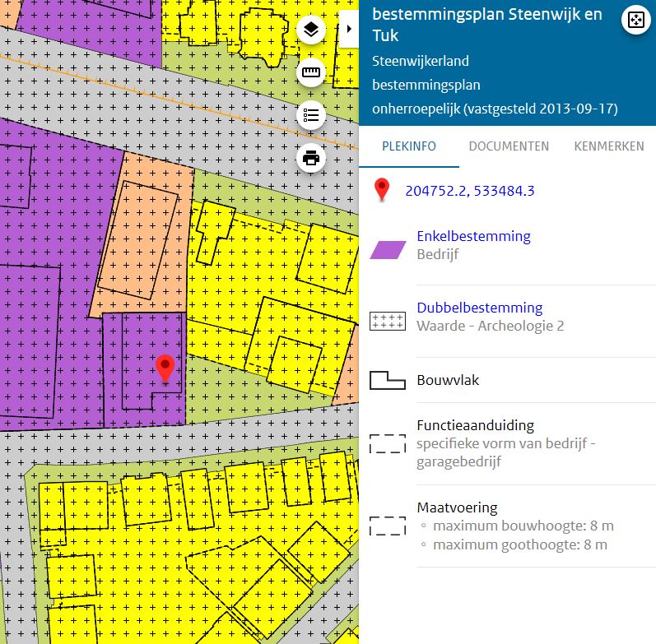Open the map layers button

point(311,30)
